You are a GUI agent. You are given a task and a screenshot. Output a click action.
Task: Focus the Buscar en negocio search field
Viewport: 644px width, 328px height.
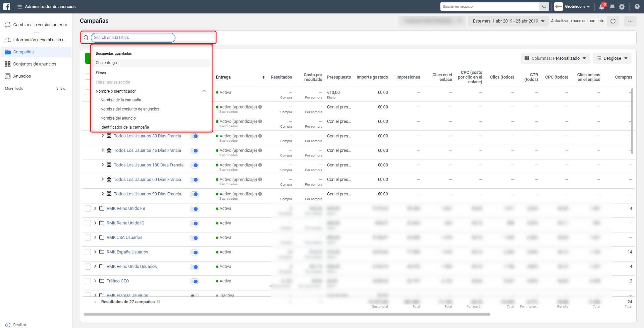point(490,6)
